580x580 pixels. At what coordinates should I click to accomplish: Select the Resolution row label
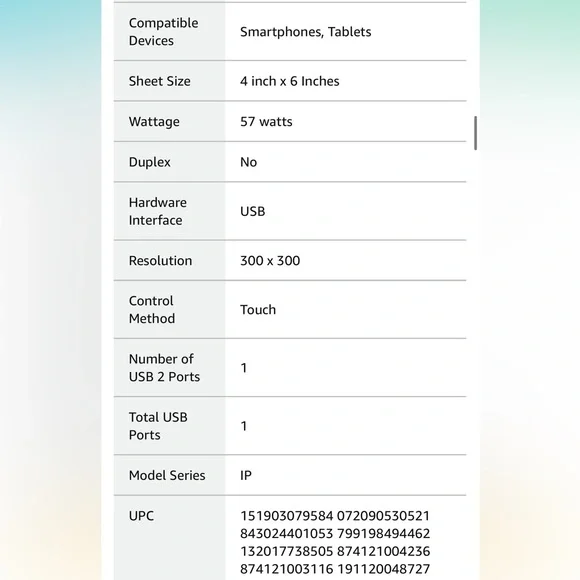(160, 261)
